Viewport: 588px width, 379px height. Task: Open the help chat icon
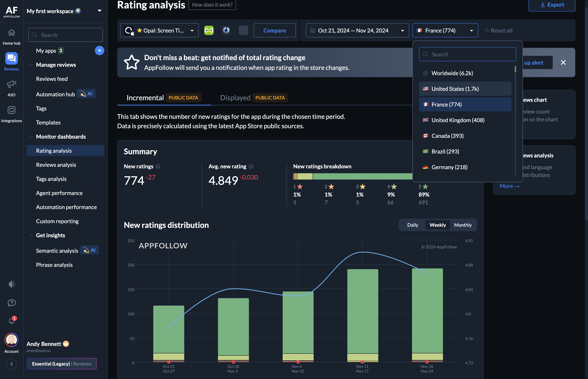click(12, 303)
